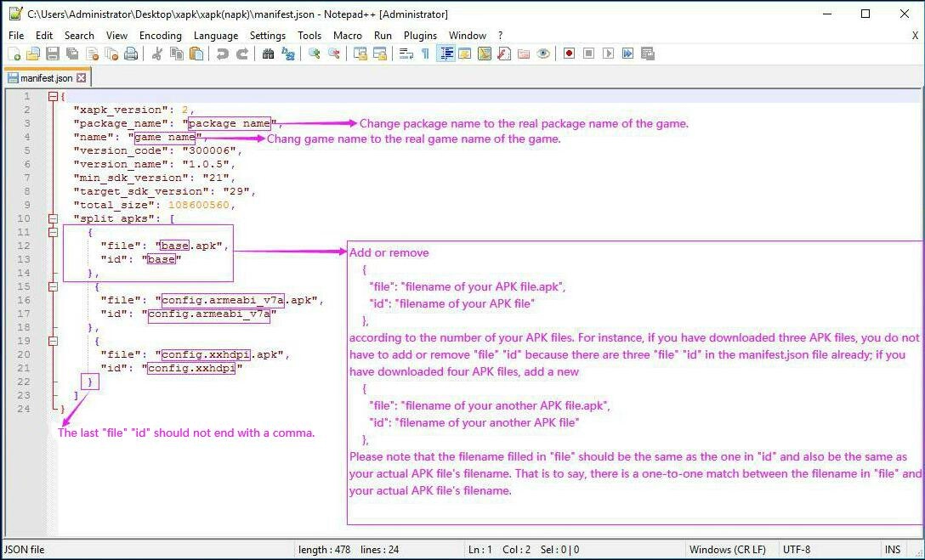Paste from clipboard via the toolbar
This screenshot has height=560, width=925.
click(196, 53)
